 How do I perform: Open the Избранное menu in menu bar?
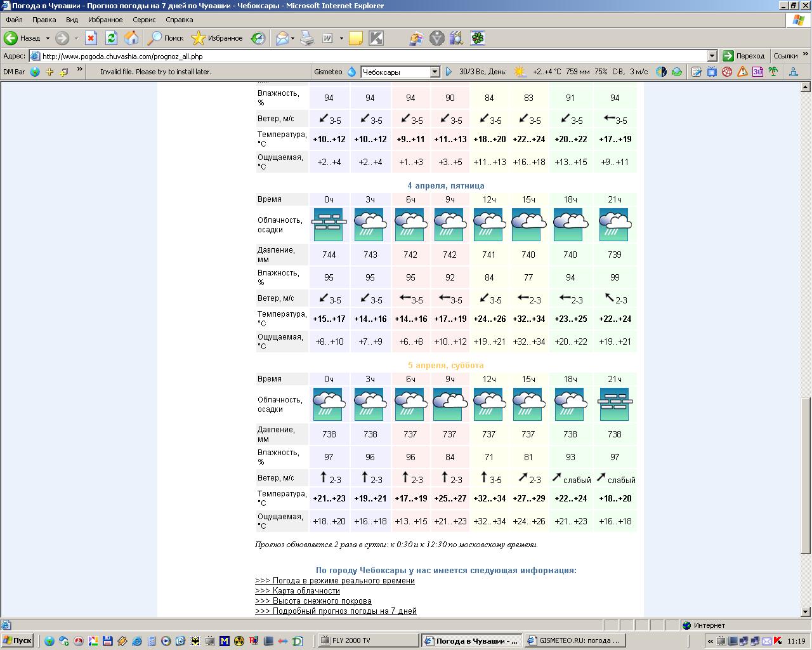click(105, 20)
